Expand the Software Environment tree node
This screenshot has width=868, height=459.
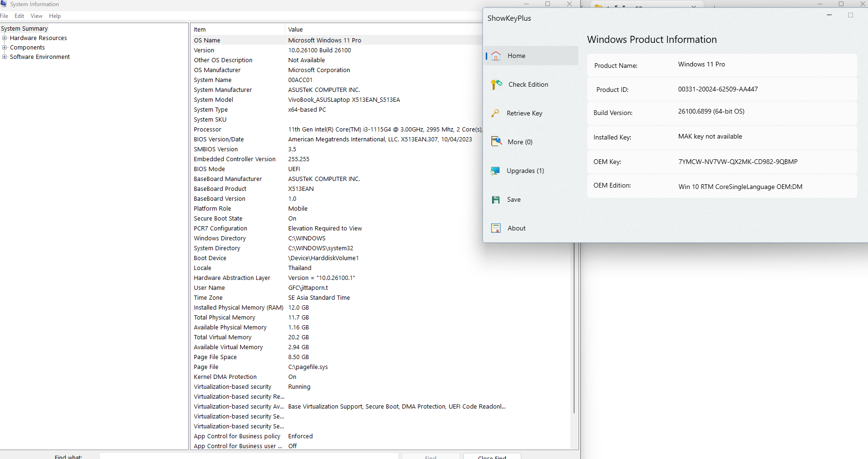coord(5,57)
